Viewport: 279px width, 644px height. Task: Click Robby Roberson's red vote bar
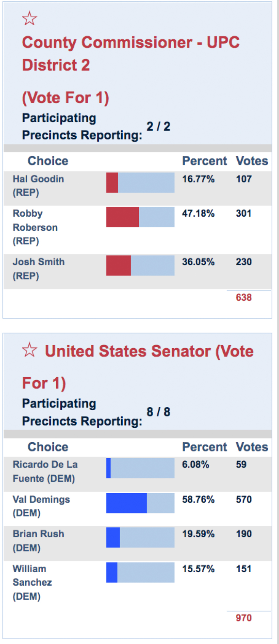point(123,217)
